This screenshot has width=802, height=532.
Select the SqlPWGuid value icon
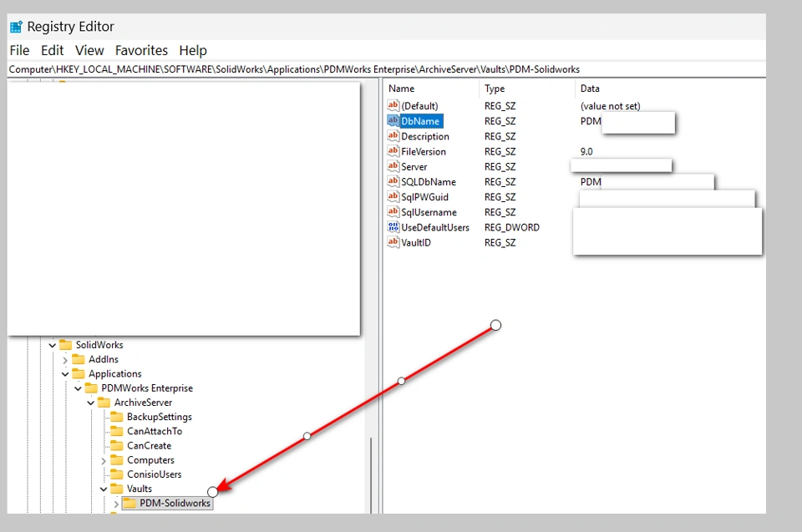(393, 196)
